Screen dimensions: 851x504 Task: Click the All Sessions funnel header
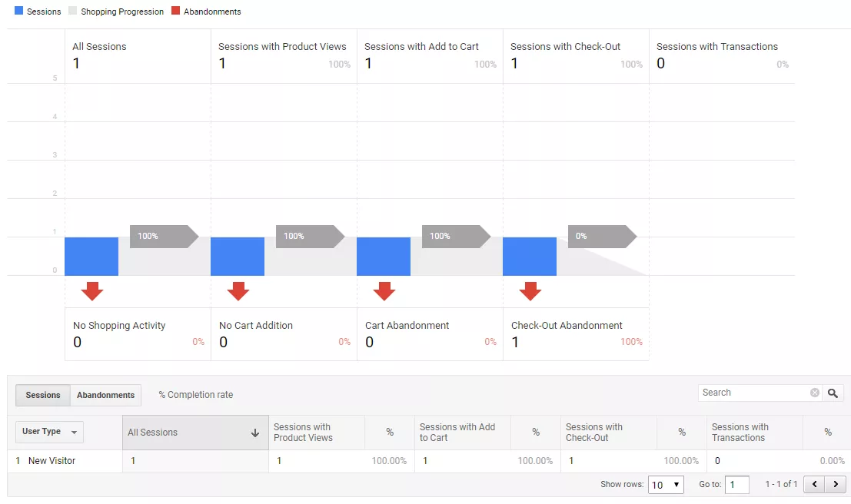coord(138,56)
